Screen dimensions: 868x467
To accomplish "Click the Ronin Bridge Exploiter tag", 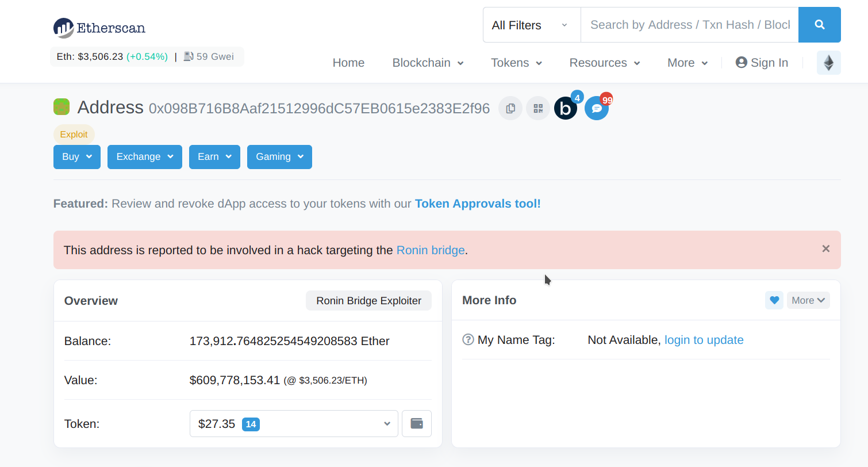I will click(368, 301).
